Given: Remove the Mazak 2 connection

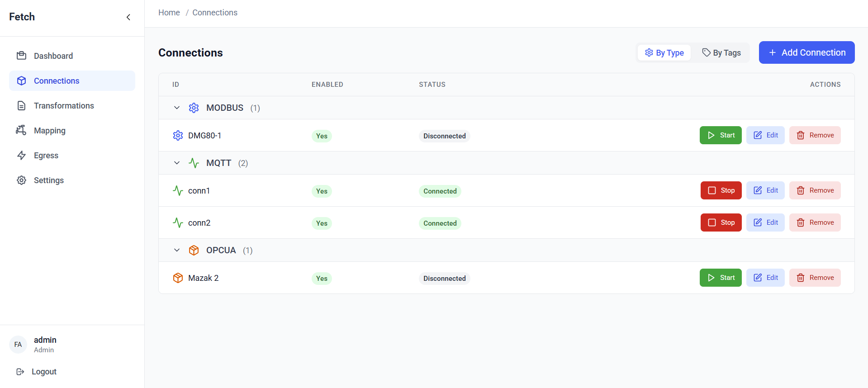Looking at the screenshot, I should coord(815,278).
